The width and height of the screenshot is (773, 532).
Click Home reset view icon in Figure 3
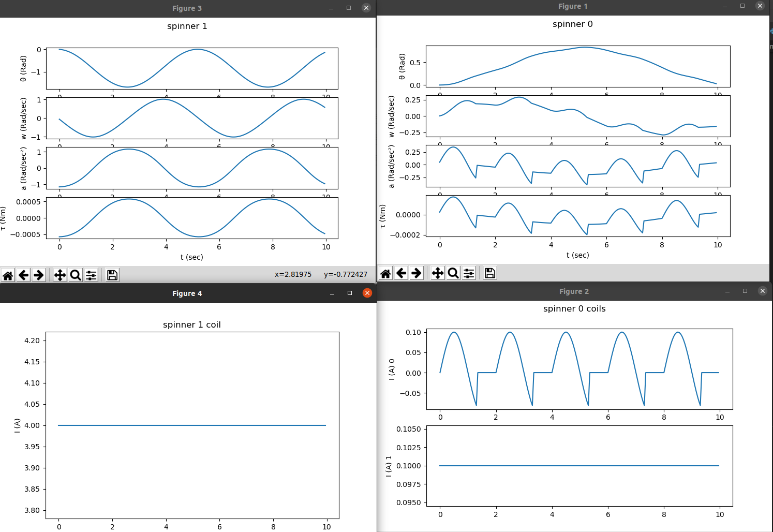8,275
